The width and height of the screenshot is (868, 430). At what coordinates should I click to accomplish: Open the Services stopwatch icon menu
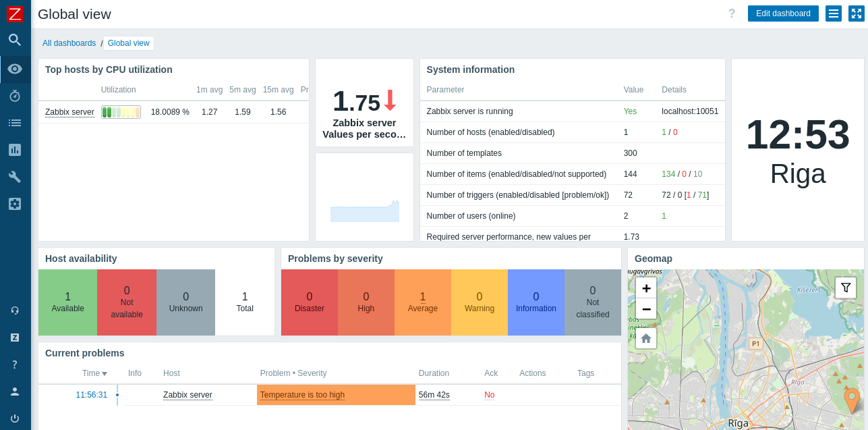click(x=15, y=96)
